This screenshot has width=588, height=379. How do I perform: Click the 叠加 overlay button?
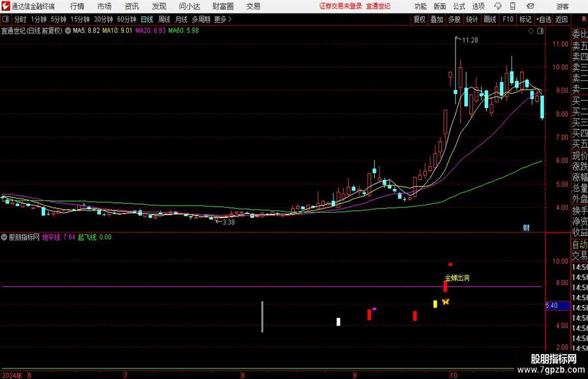point(437,19)
